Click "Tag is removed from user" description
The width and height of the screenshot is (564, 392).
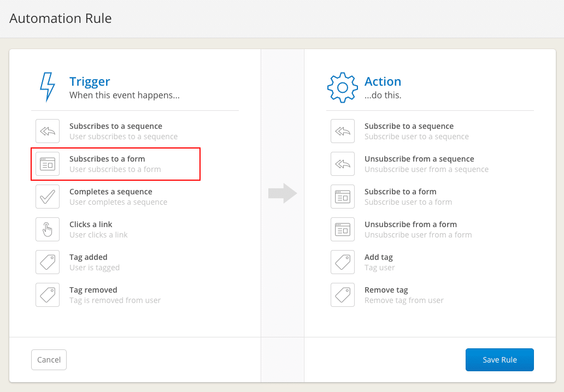115,300
